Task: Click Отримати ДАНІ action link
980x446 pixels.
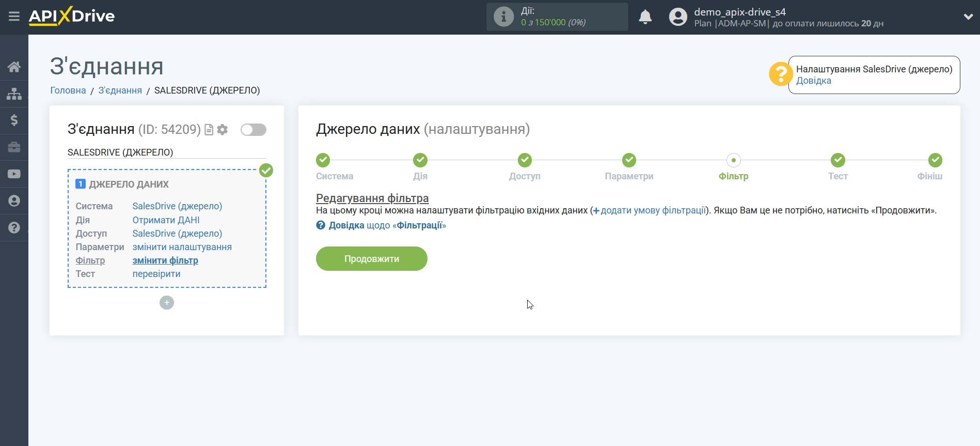Action: (x=166, y=220)
